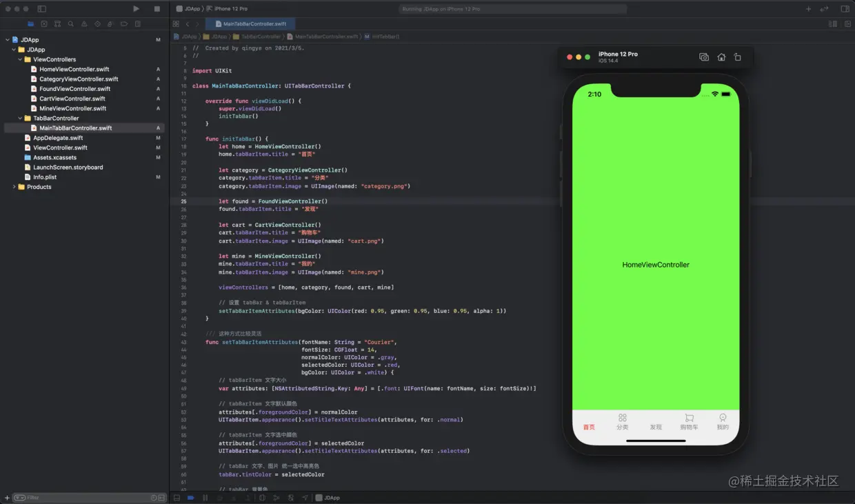Screen dimensions: 855x504
Task: Choose the JDApp scheme in toolbar
Action: (x=189, y=9)
